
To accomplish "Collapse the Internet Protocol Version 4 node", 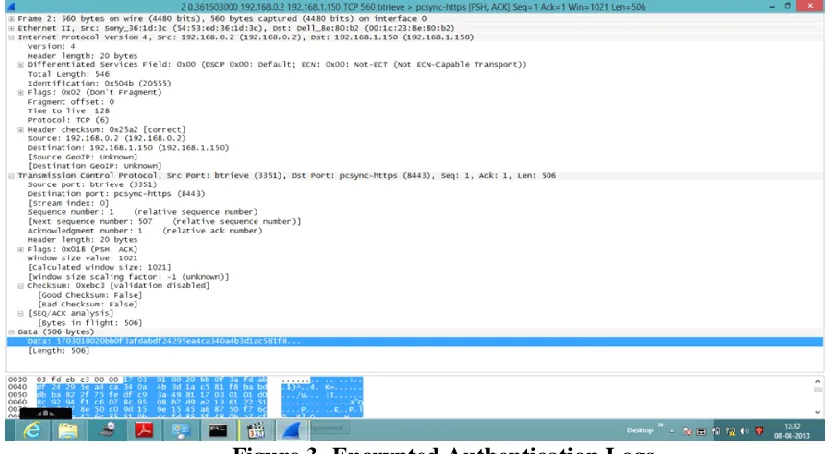I will [x=11, y=37].
